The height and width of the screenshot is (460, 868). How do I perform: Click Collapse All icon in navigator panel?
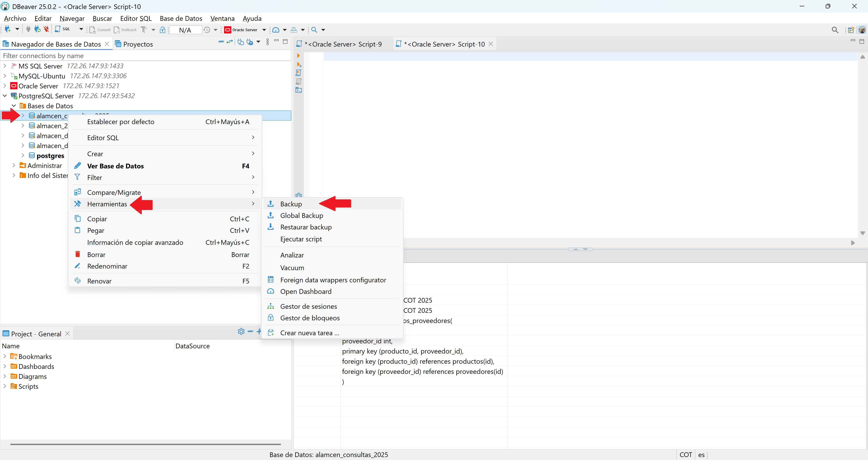pyautogui.click(x=221, y=41)
